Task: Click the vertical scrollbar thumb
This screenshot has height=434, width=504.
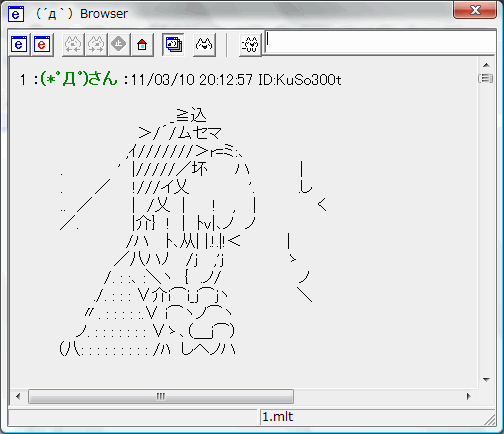Action: [486, 79]
